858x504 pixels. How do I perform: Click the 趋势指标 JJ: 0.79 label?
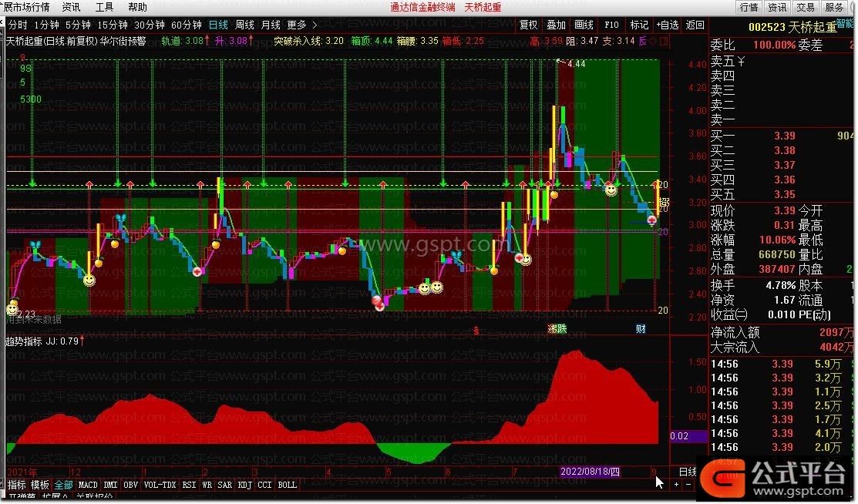click(45, 341)
